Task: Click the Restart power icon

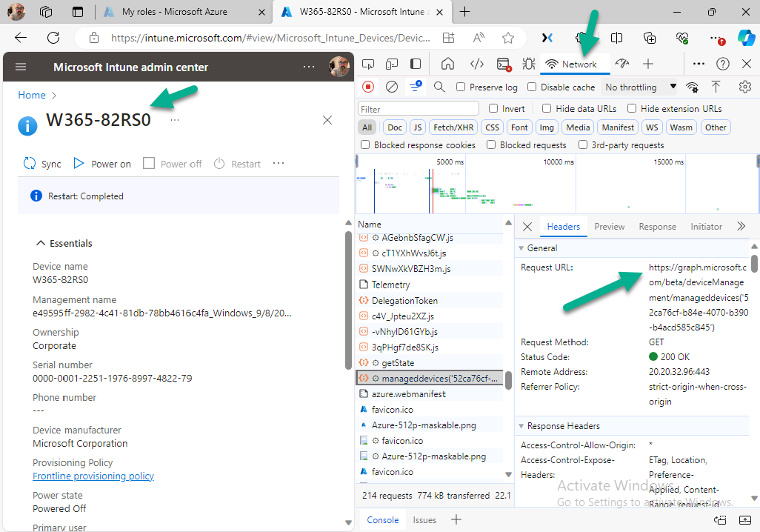Action: 219,164
